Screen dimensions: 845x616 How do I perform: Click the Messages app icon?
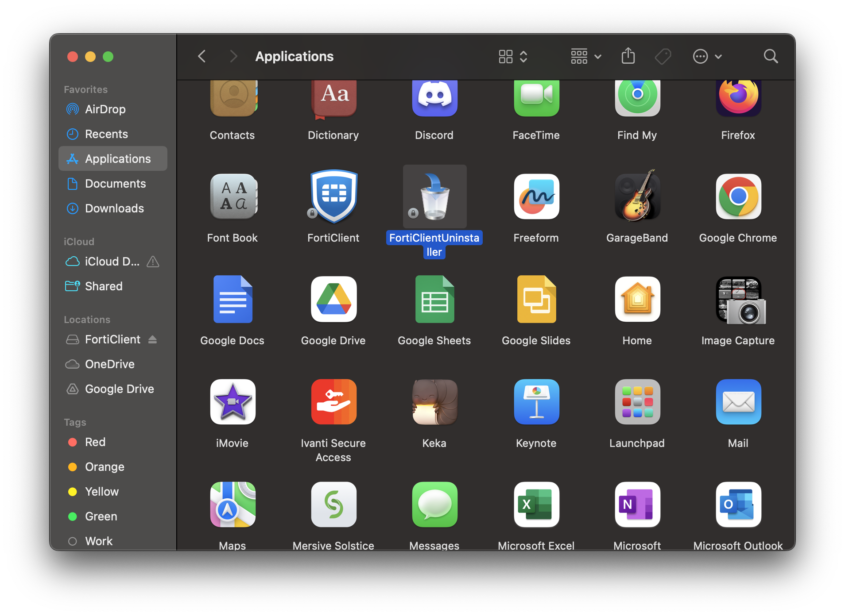[x=435, y=504]
